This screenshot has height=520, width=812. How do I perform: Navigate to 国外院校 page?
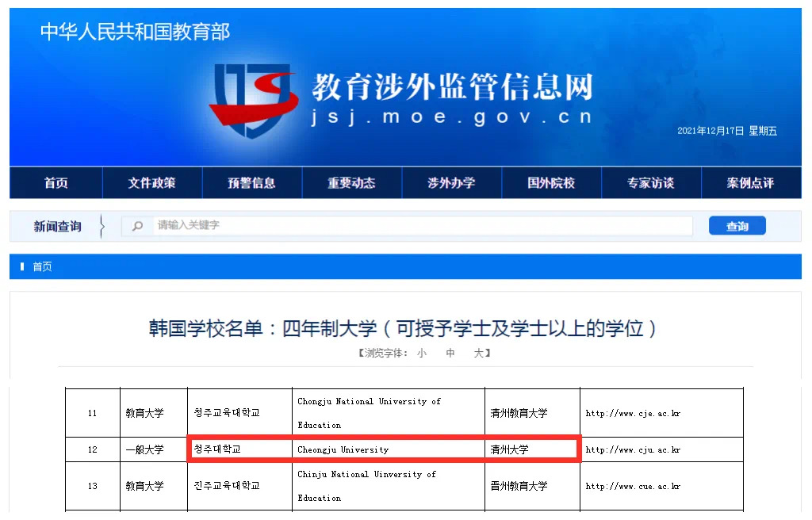click(x=551, y=183)
